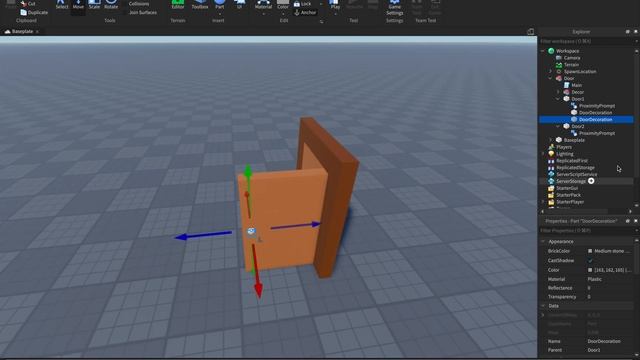640x360 pixels.
Task: Select ServerScriptService
Action: click(x=576, y=174)
